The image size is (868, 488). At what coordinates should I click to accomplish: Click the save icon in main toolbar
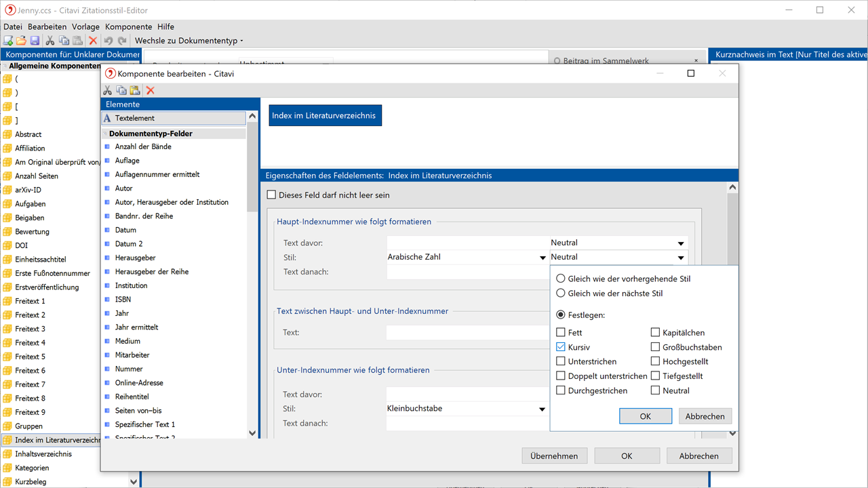(35, 41)
